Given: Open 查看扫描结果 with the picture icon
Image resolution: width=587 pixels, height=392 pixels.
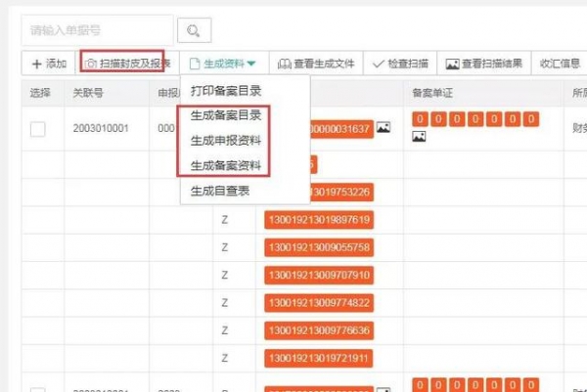Looking at the screenshot, I should pyautogui.click(x=483, y=64).
